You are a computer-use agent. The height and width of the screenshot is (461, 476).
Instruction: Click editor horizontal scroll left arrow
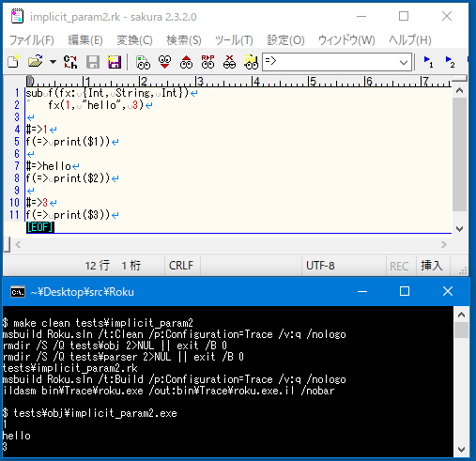(18, 244)
